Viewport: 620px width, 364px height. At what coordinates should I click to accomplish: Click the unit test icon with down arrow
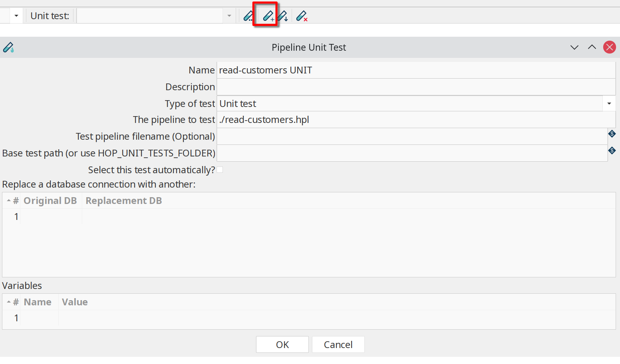pyautogui.click(x=283, y=16)
